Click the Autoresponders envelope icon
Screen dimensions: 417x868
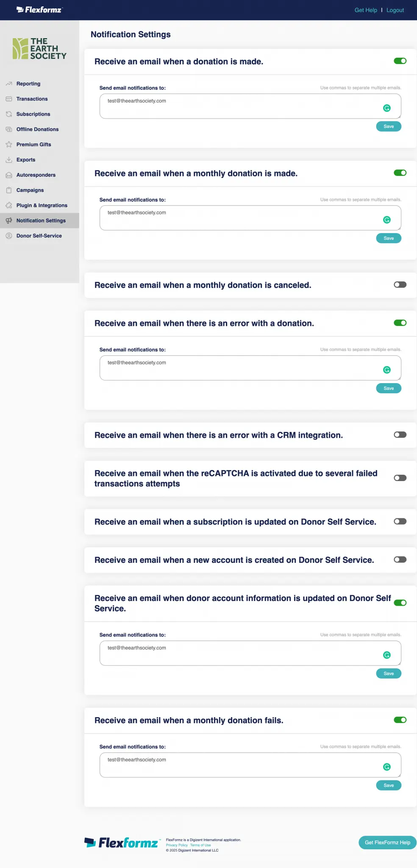8,175
